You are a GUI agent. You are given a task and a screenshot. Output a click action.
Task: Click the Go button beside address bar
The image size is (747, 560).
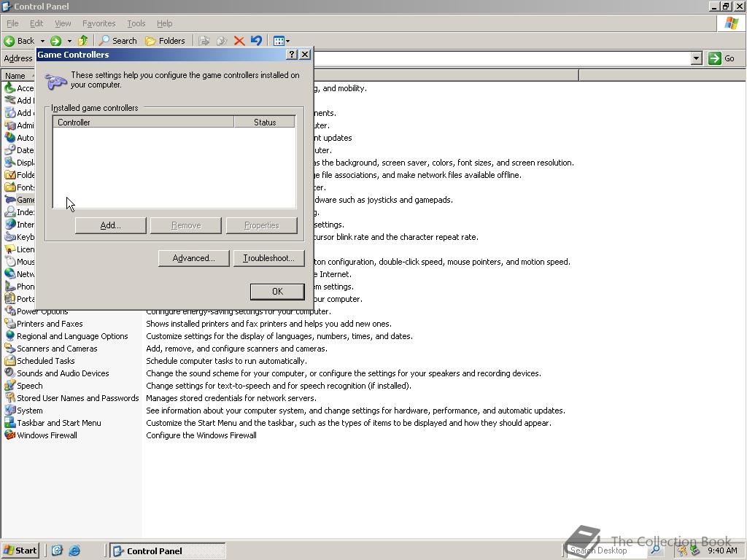pos(722,58)
